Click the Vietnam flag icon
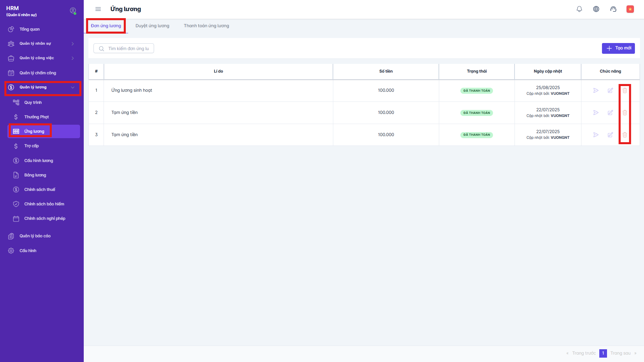 (630, 9)
